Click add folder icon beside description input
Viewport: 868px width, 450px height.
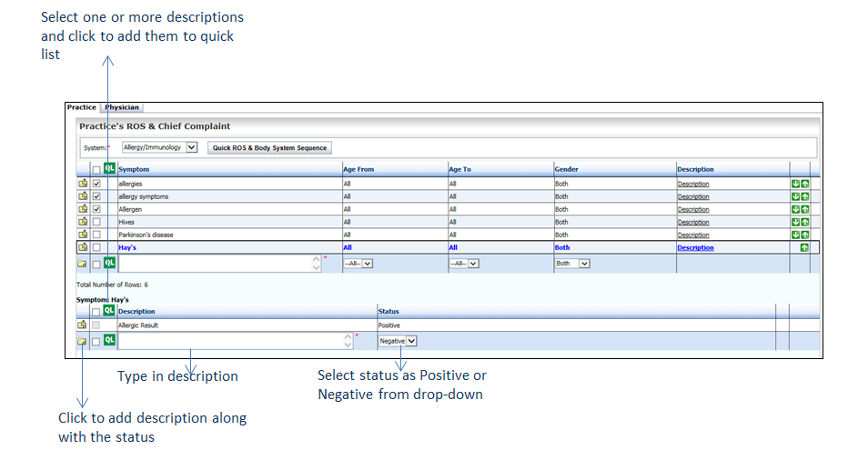point(83,341)
